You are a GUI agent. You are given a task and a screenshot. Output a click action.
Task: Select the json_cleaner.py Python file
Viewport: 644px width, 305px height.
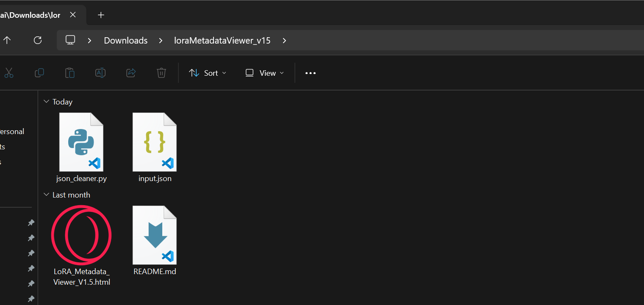81,148
